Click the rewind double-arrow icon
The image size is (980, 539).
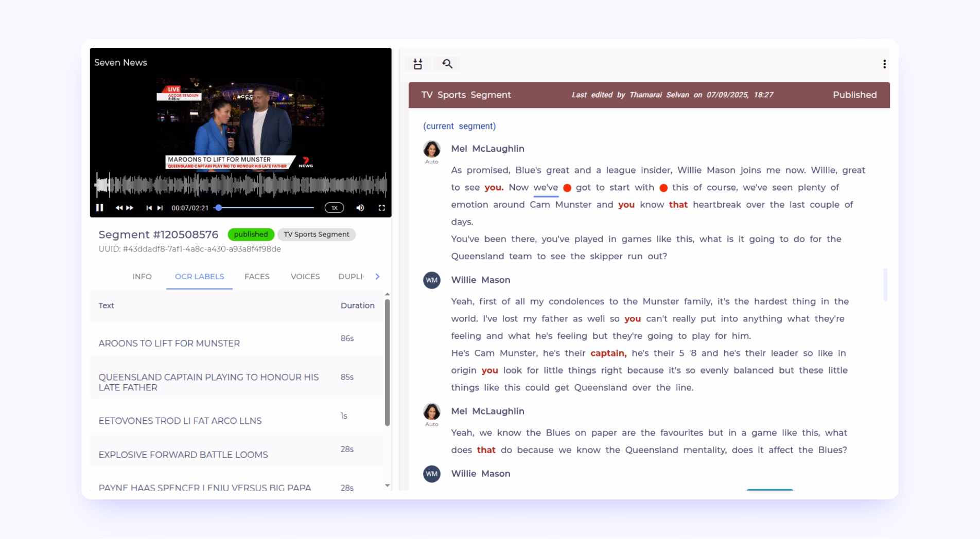point(119,208)
